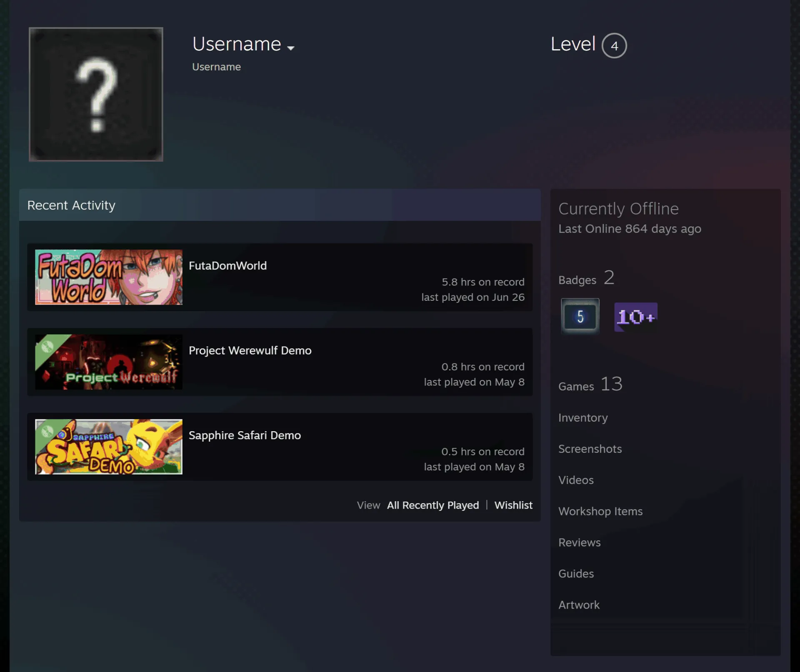Click the '5.8 hrs on record' text
The height and width of the screenshot is (672, 800).
483,282
